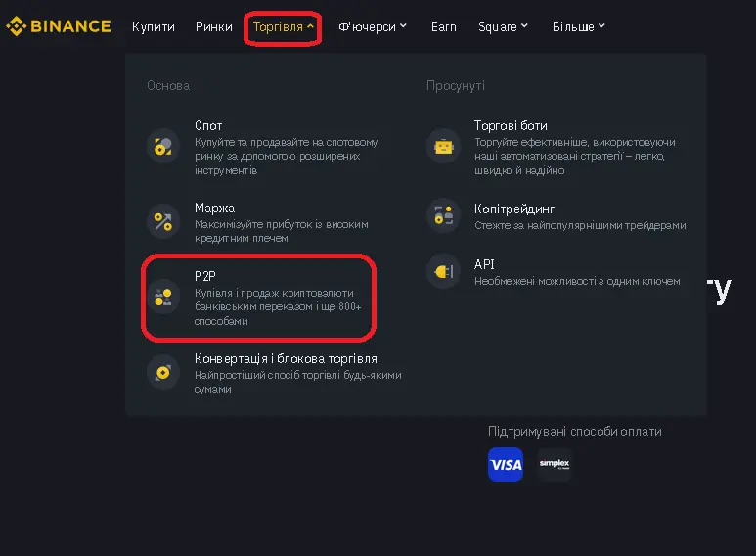Open the Купити menu item
This screenshot has width=756, height=556.
coord(154,27)
